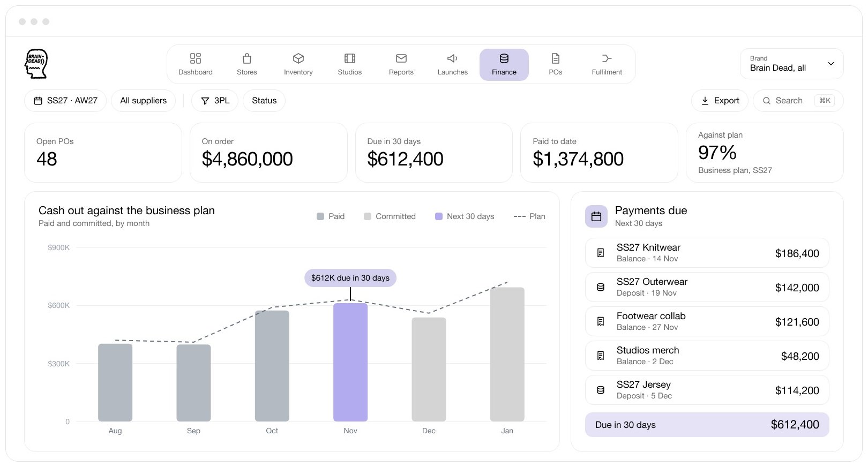Click the POs document icon
Image resolution: width=868 pixels, height=467 pixels.
[x=556, y=58]
